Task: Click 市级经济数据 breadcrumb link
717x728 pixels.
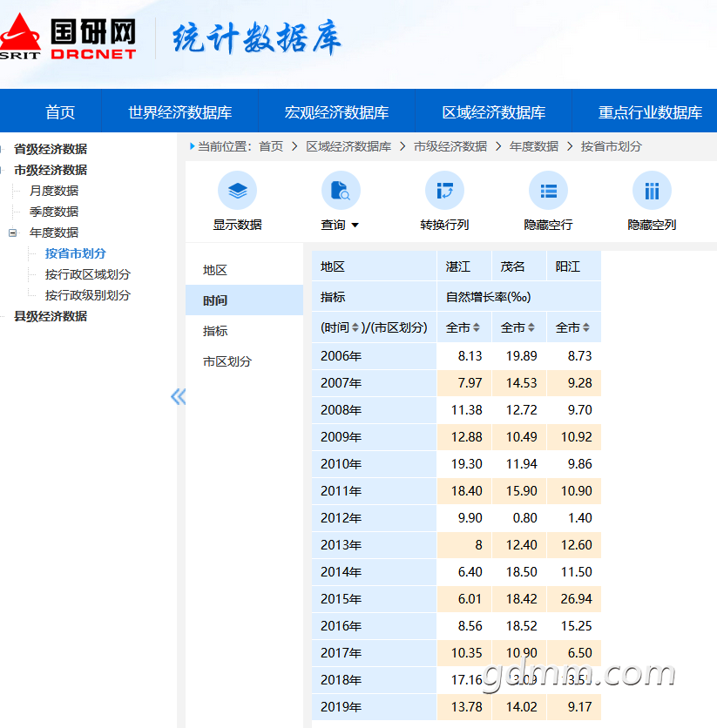Action: pos(450,146)
